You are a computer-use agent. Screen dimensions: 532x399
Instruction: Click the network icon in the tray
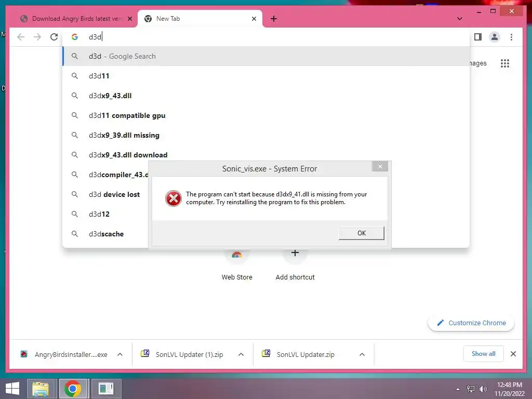470,389
